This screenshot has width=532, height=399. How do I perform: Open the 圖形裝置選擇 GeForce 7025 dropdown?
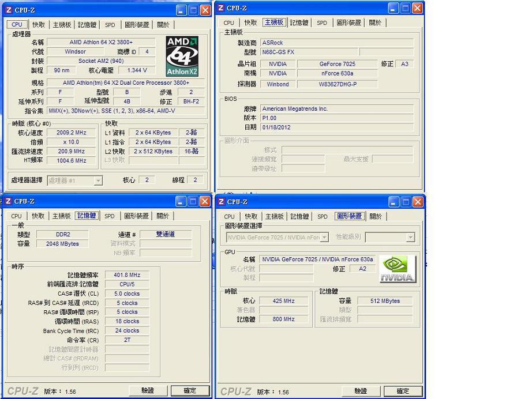tap(324, 238)
